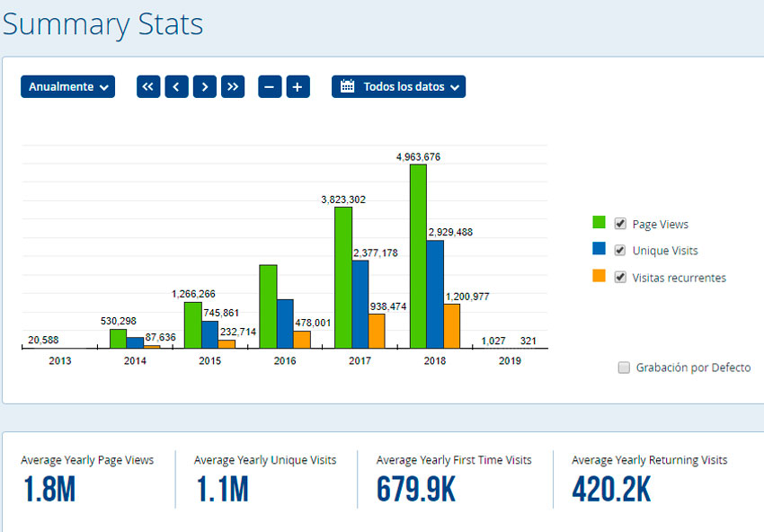Zoom out with the minus button

point(270,87)
